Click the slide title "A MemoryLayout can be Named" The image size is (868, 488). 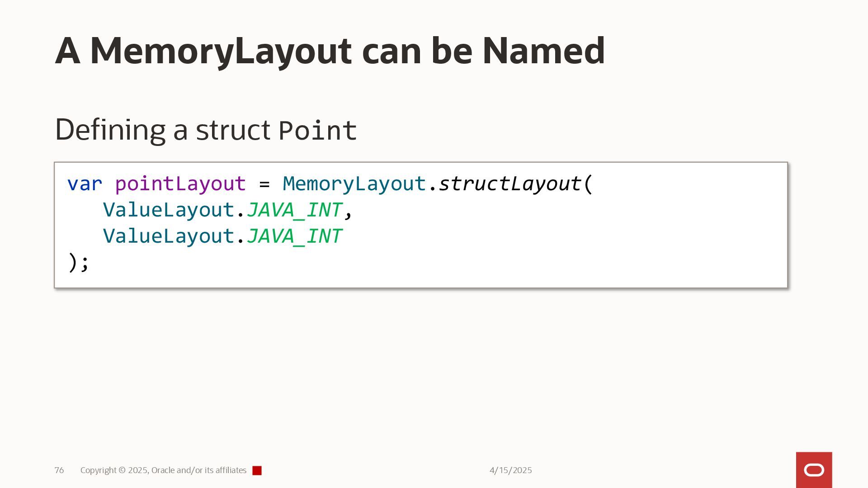coord(330,51)
